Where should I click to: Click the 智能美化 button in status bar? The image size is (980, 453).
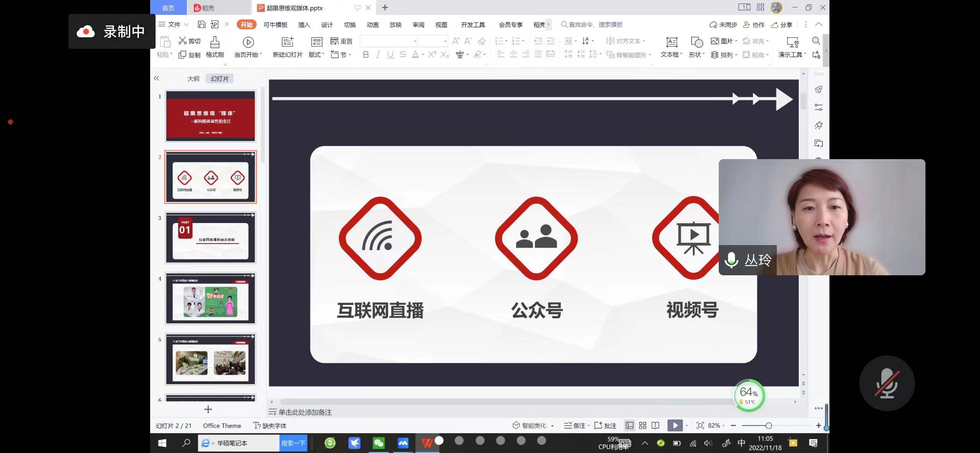(x=533, y=426)
